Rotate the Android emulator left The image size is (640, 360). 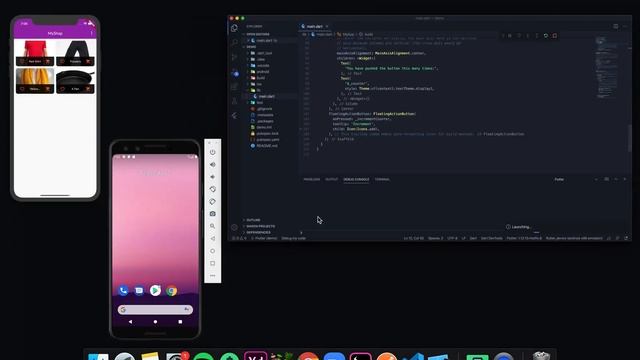(213, 189)
